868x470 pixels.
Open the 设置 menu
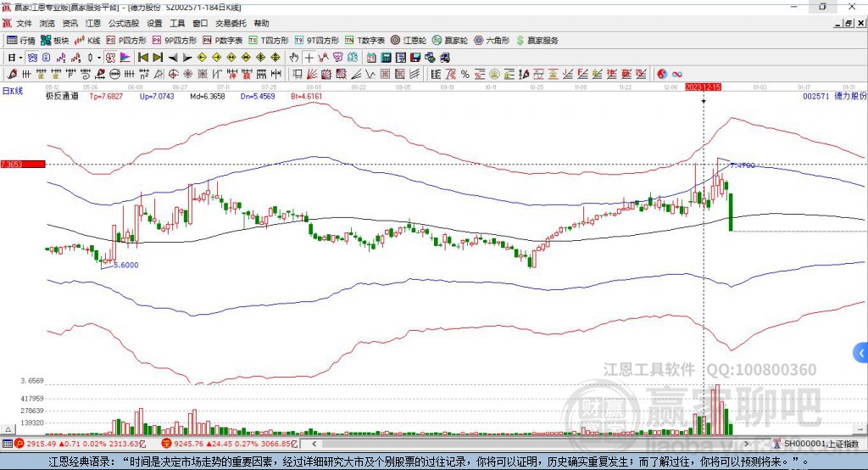[x=154, y=23]
